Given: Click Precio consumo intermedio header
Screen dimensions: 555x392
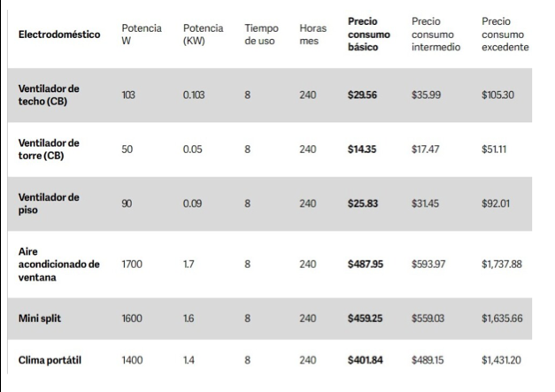Looking at the screenshot, I should pyautogui.click(x=436, y=35).
